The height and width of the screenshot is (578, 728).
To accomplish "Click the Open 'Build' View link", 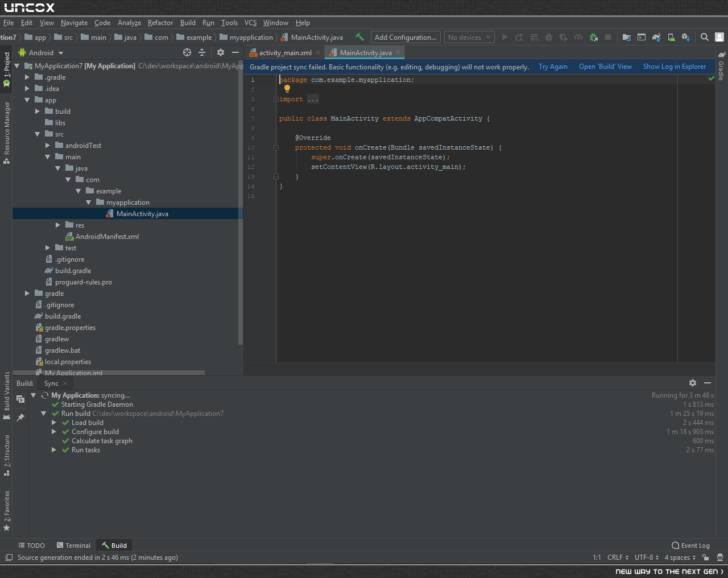I will click(605, 67).
